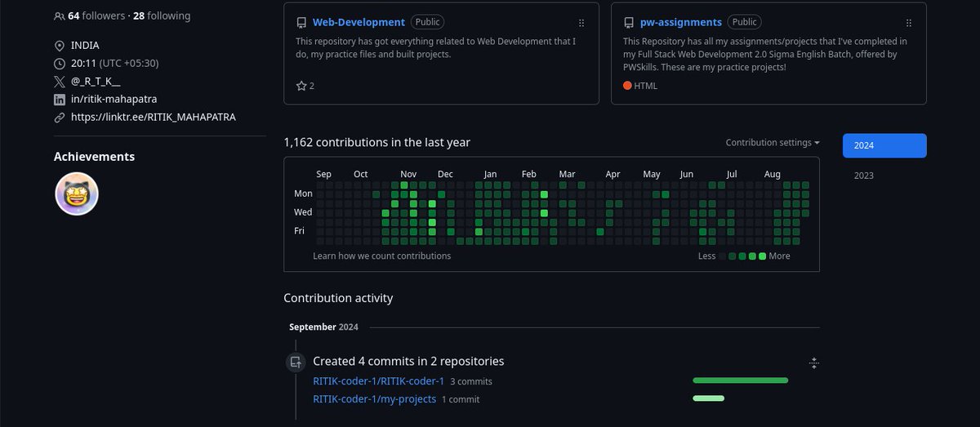This screenshot has height=427, width=980.
Task: Click the Public badge on pw-assignments
Action: pyautogui.click(x=746, y=22)
